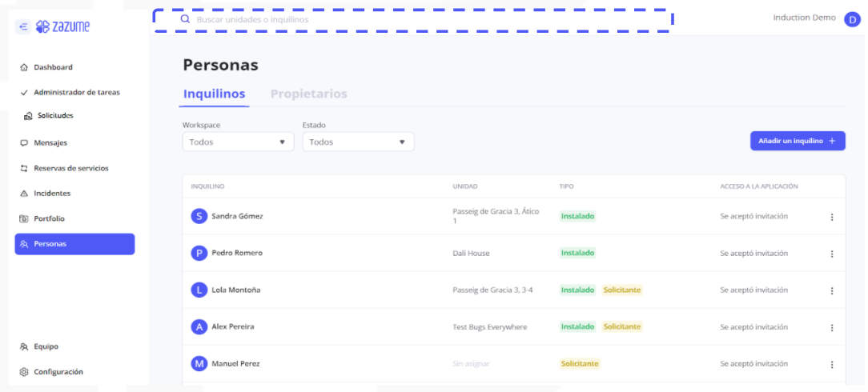This screenshot has height=392, width=868.
Task: Click the Incidentes warning triangle icon
Action: (x=24, y=194)
